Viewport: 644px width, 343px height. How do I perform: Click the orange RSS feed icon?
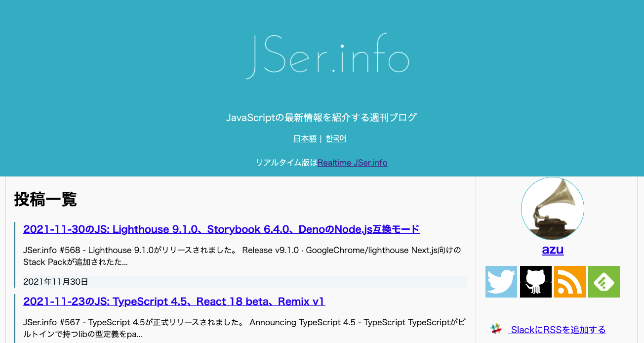[x=570, y=282]
